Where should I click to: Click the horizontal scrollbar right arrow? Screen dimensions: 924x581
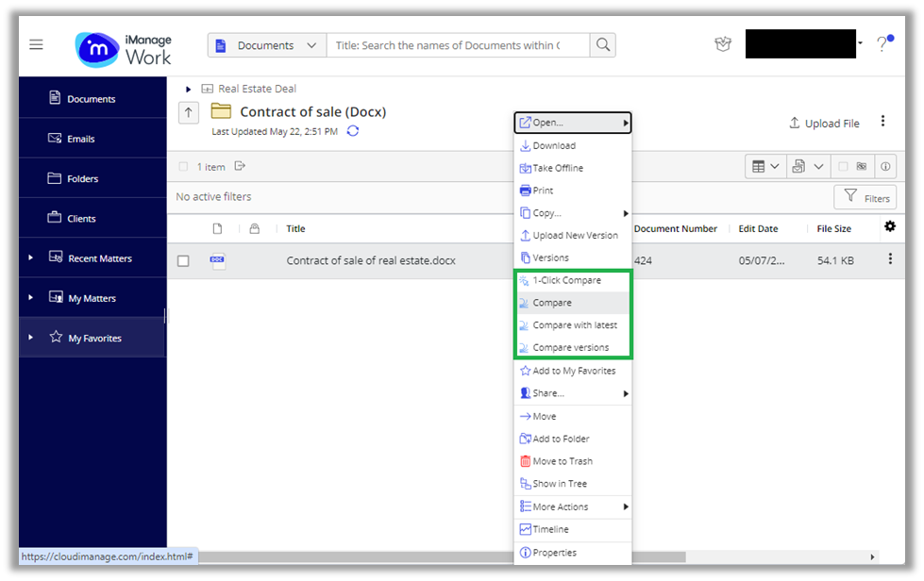[872, 556]
